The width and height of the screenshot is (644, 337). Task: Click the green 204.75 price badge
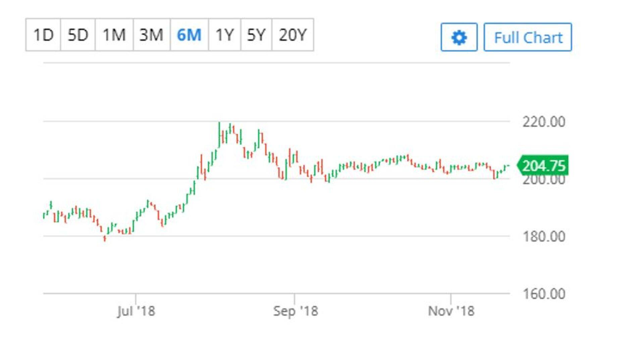[x=543, y=166]
